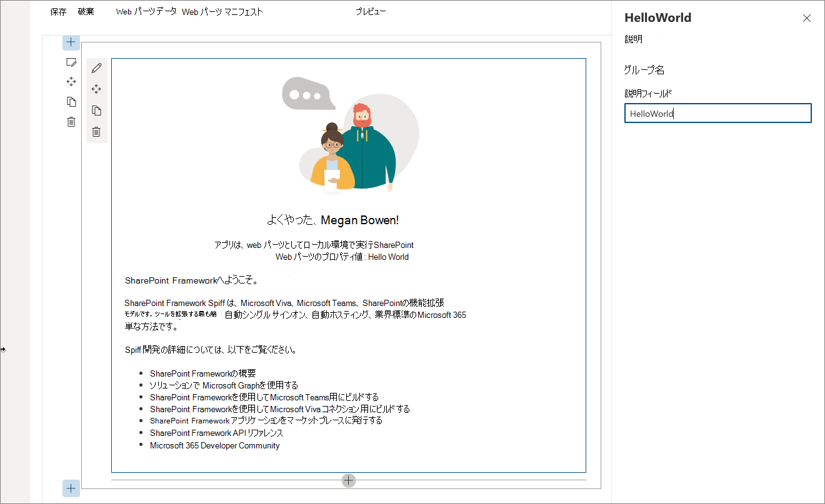Open マーケットプレースに発行する link
The width and height of the screenshot is (825, 504).
tap(266, 420)
